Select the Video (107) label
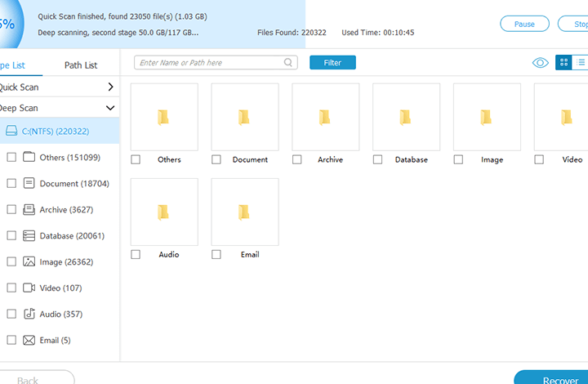The height and width of the screenshot is (384, 588). click(60, 288)
